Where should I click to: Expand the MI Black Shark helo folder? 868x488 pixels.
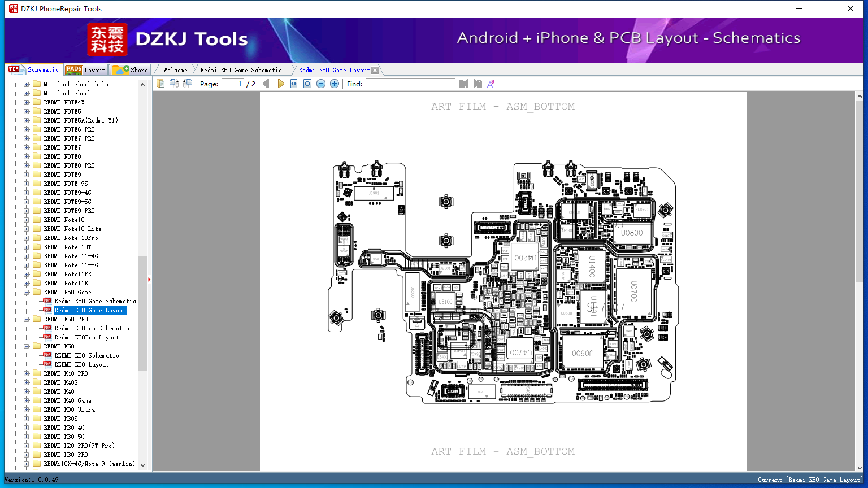26,84
